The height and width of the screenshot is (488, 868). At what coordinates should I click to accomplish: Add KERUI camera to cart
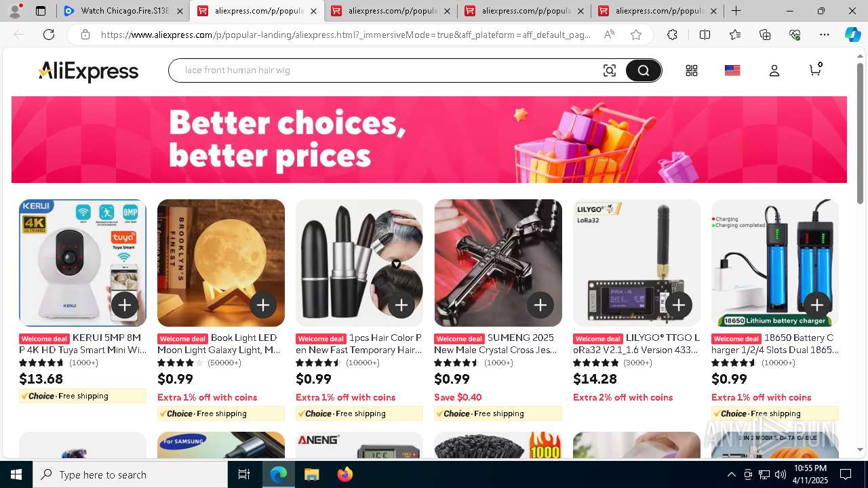(x=125, y=306)
